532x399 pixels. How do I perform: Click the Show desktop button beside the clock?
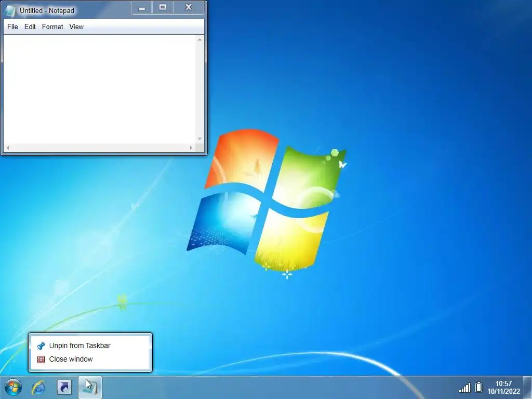[527, 387]
